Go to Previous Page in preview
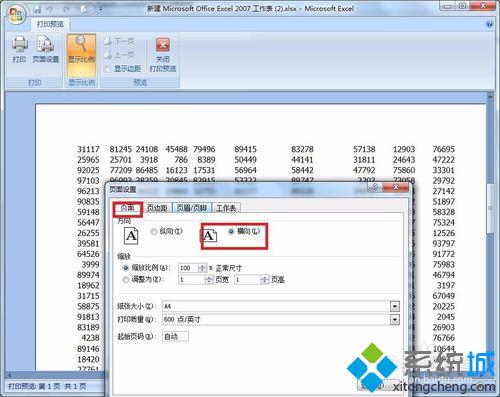Screen dimensions: 500x397 point(119,55)
